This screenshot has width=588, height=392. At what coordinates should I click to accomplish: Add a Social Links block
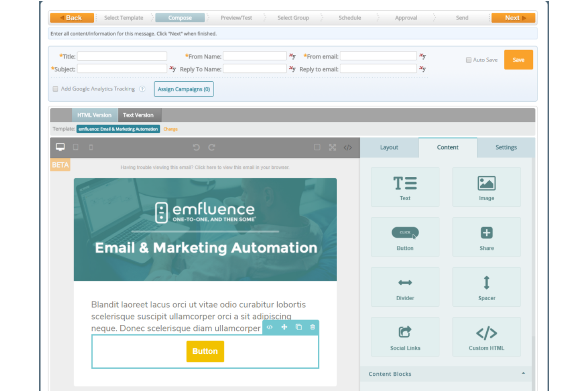coord(405,337)
